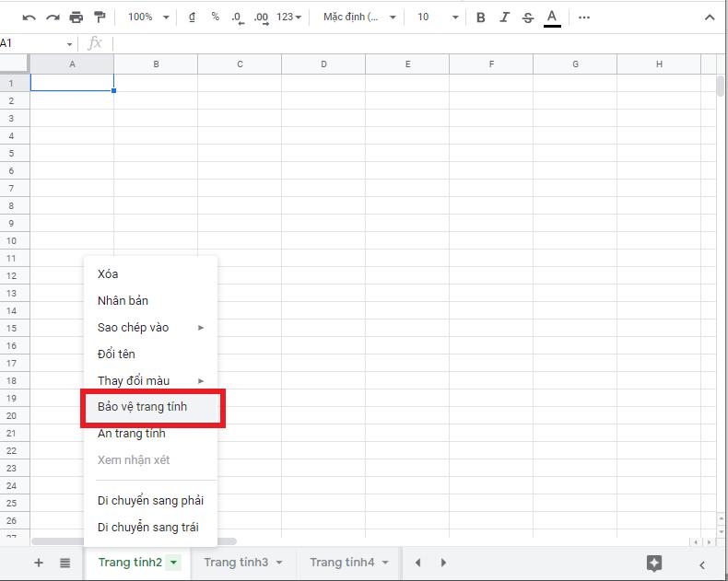This screenshot has height=581, width=728.
Task: Open Trang tính3 tab dropdown arrow
Action: (279, 563)
